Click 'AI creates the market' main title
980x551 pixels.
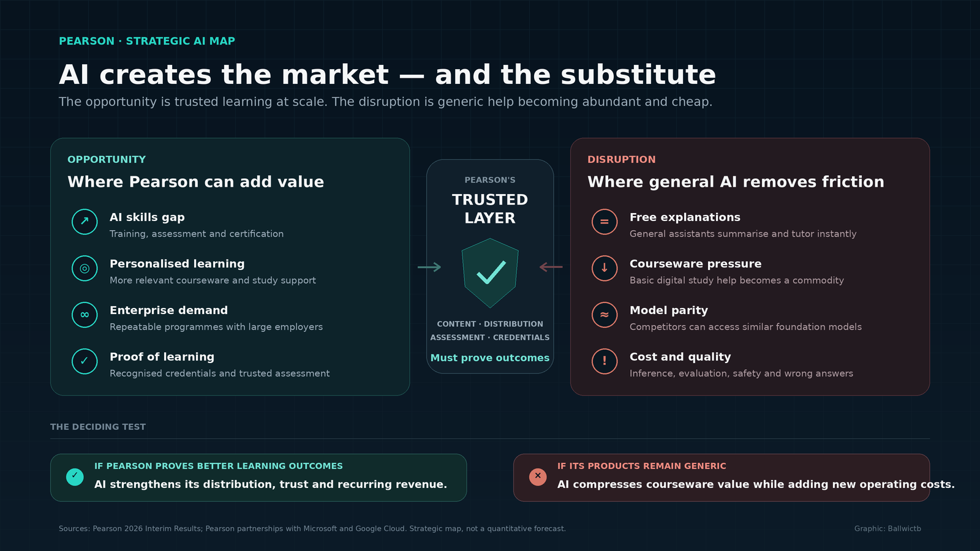(224, 75)
